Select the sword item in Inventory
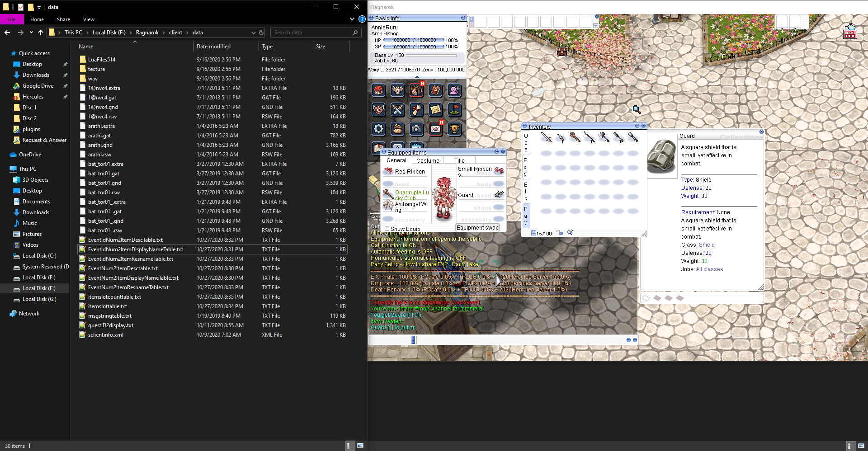Image resolution: width=868 pixels, height=451 pixels. click(x=546, y=137)
